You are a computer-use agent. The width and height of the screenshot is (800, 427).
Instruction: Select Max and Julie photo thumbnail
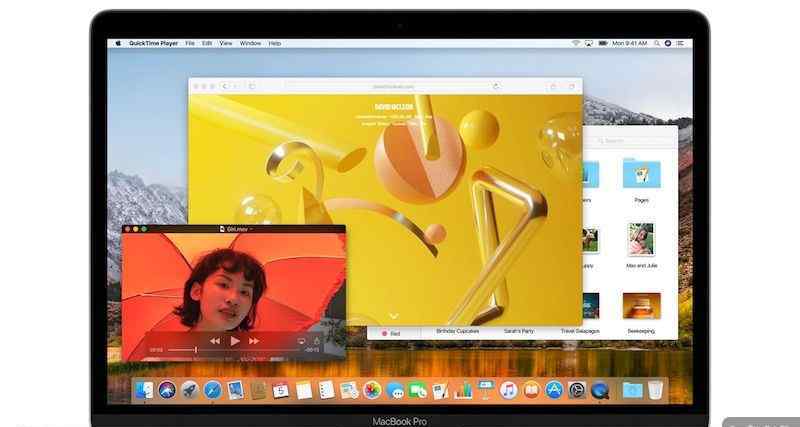pos(641,239)
